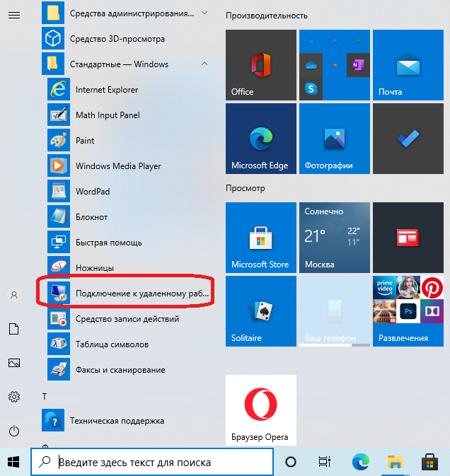Open the To Do checkmark tile

tap(408, 139)
